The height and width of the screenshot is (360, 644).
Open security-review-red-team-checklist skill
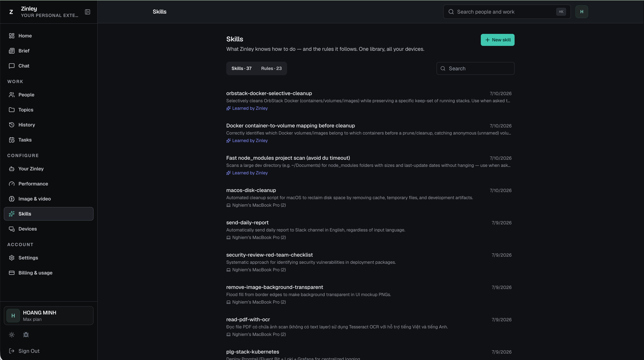pos(270,255)
